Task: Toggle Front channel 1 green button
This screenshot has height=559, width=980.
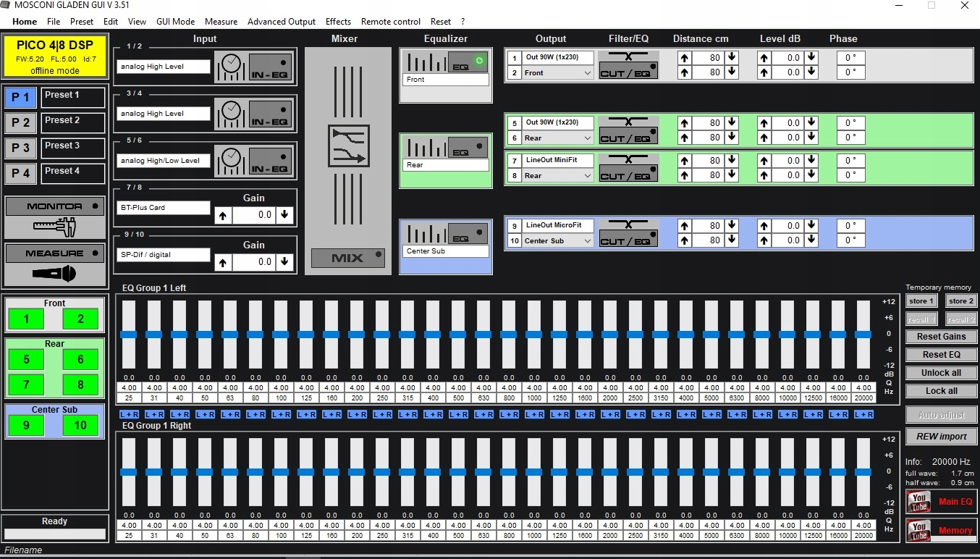Action: 27,319
